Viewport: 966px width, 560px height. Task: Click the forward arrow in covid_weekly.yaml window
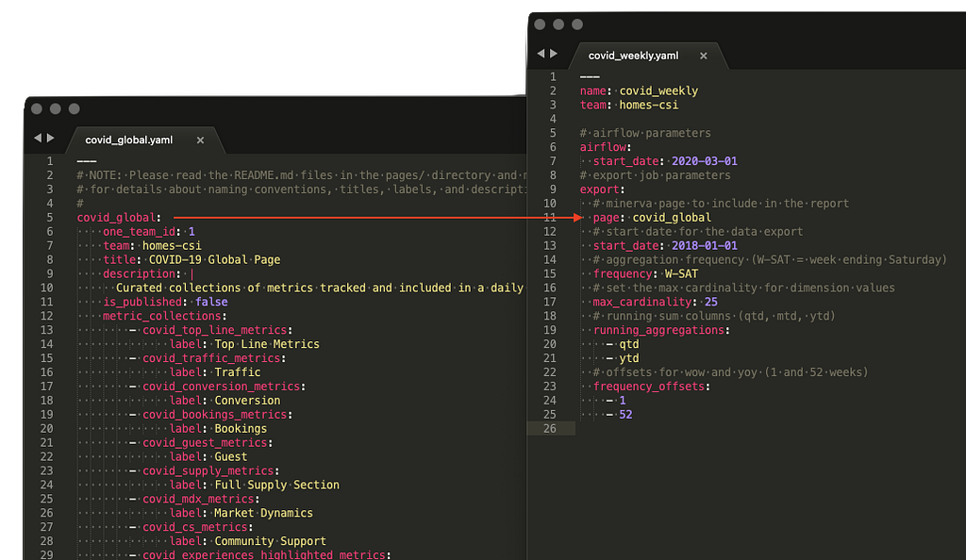[554, 54]
